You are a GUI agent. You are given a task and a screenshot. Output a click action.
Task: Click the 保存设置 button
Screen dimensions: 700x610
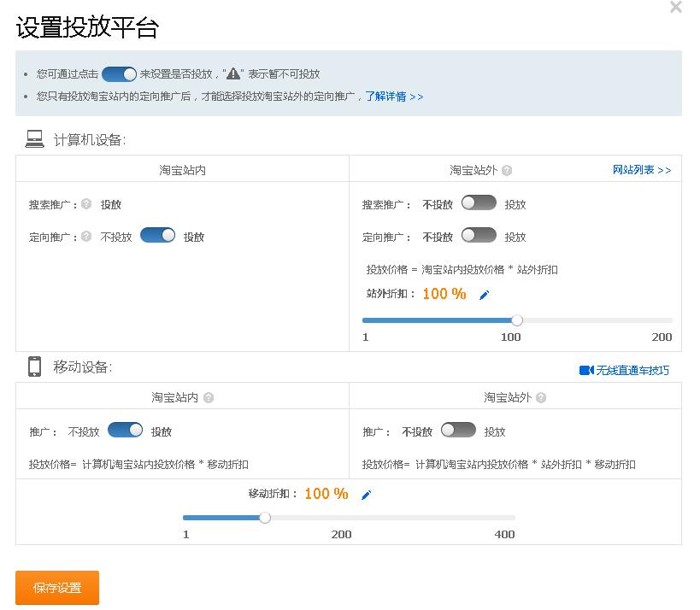point(56,588)
